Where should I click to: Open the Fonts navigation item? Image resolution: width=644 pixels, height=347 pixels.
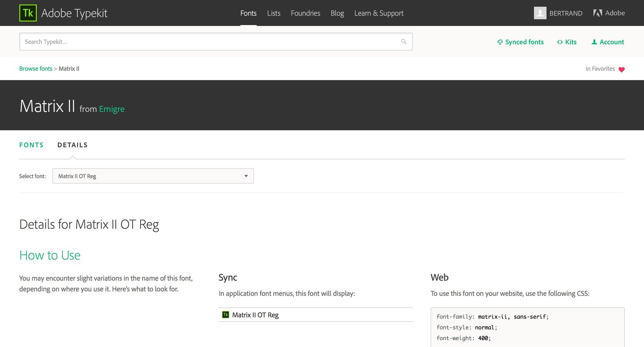click(x=248, y=13)
